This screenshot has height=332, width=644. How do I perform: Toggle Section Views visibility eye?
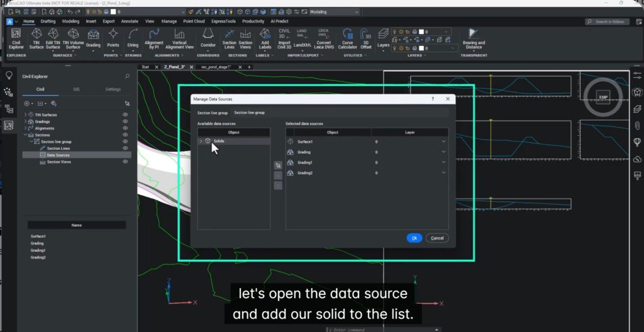[x=125, y=162]
